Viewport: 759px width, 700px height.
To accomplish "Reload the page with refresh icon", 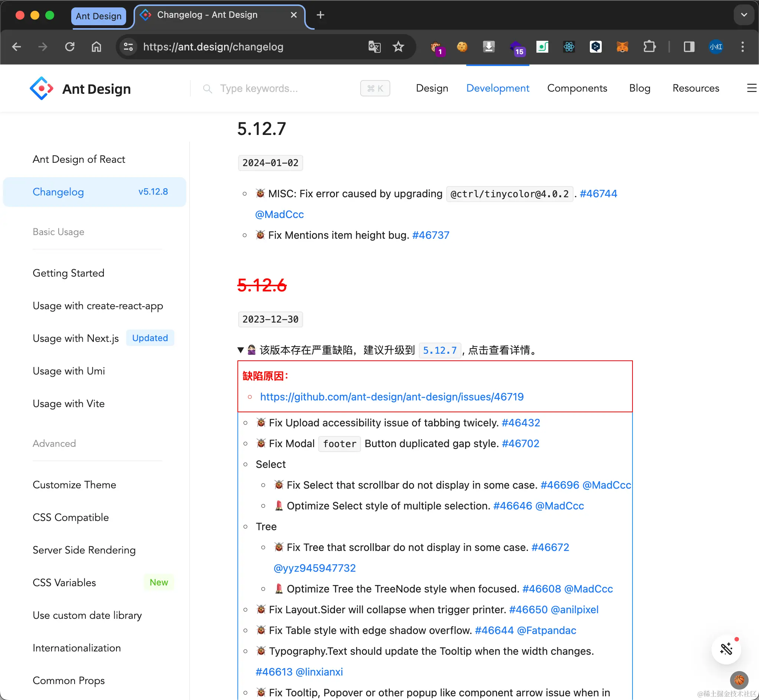I will pos(70,47).
